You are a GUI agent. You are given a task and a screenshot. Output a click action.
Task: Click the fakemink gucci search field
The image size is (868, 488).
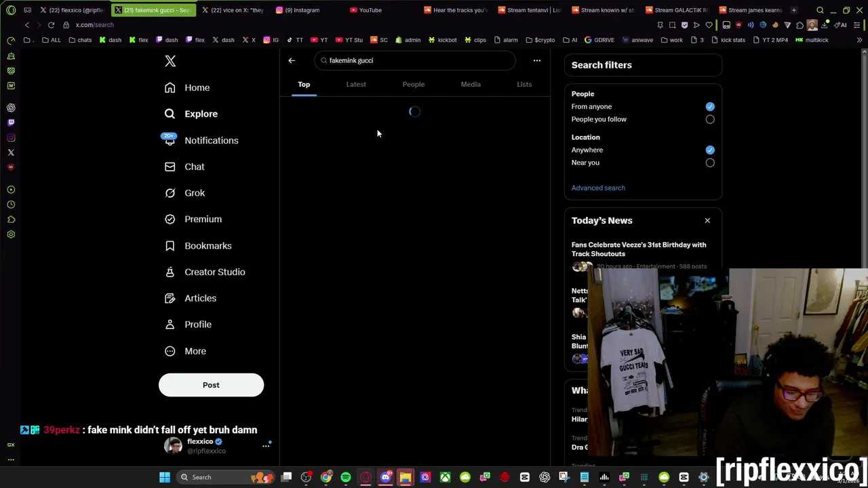click(x=415, y=60)
